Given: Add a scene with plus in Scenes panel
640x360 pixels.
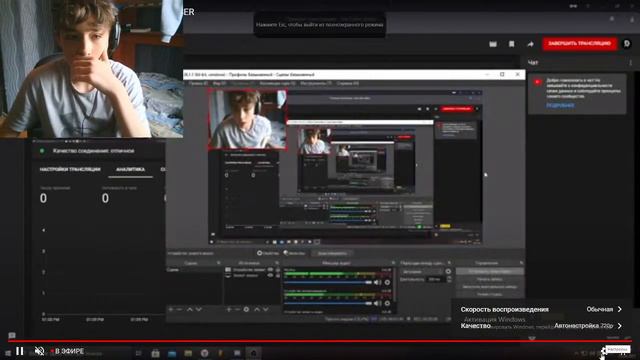Looking at the screenshot, I should 171,309.
